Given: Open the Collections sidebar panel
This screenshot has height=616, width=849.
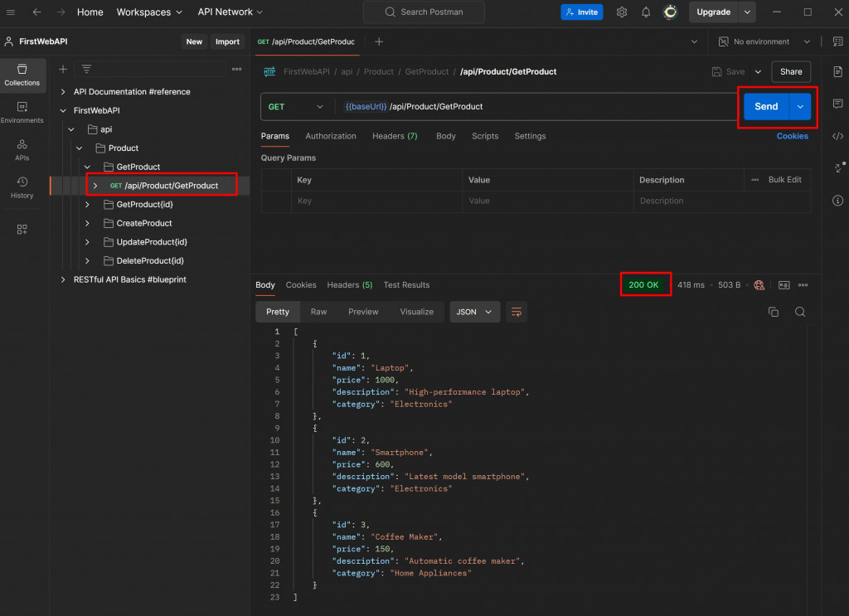Looking at the screenshot, I should (x=22, y=75).
